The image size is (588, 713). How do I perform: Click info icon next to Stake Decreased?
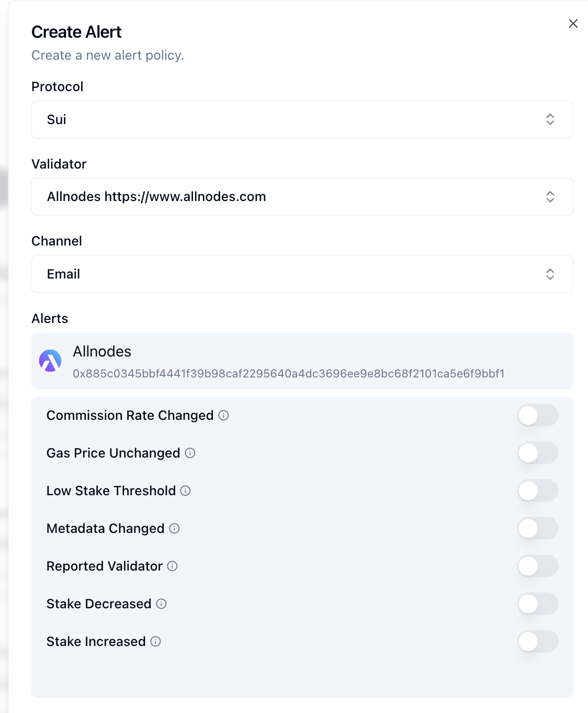(161, 604)
